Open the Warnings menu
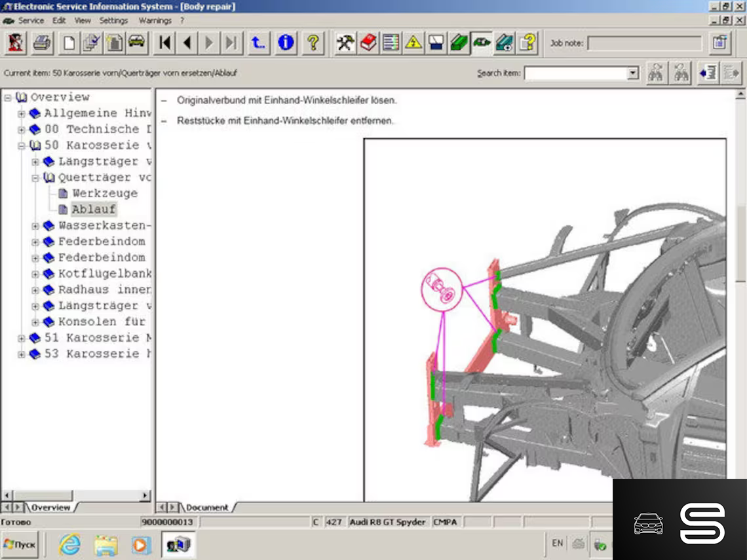Image resolution: width=747 pixels, height=560 pixels. pyautogui.click(x=155, y=20)
